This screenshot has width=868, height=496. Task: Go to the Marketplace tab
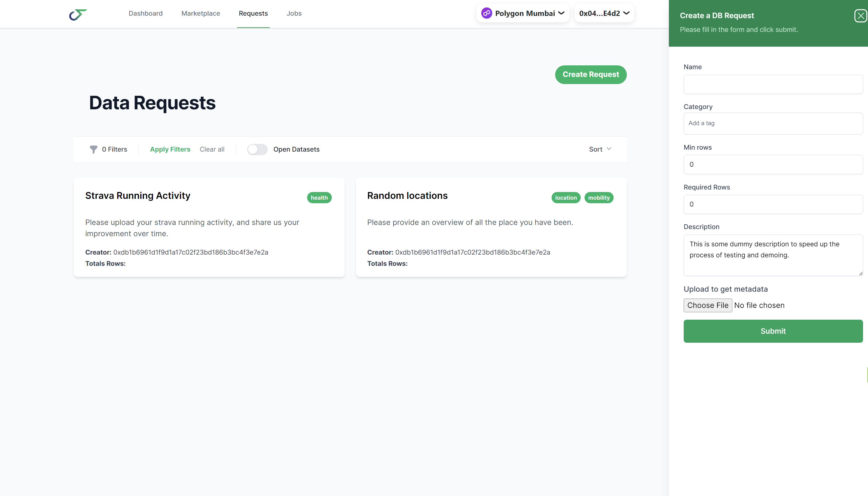coord(201,13)
